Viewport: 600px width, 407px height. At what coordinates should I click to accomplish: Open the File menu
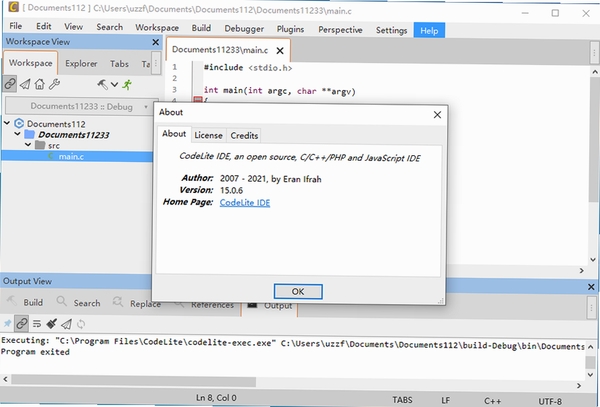(15, 26)
